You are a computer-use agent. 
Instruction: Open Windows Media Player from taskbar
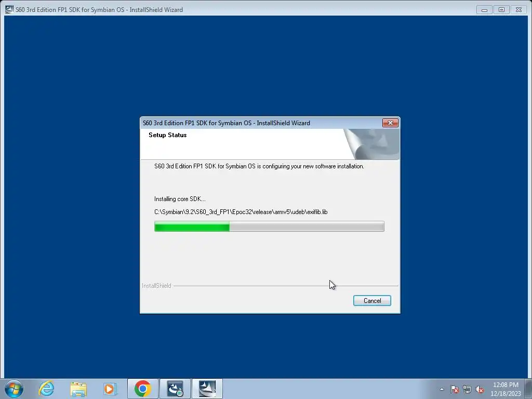(110, 389)
